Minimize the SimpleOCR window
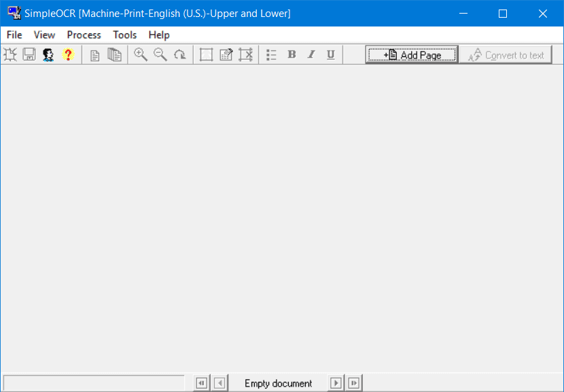 pyautogui.click(x=463, y=14)
